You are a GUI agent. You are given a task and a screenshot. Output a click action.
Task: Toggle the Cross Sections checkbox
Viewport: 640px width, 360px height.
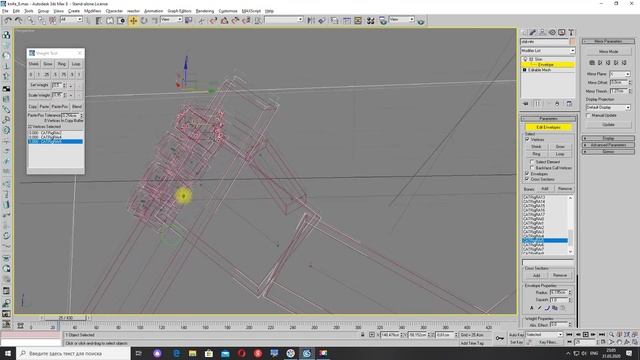527,179
